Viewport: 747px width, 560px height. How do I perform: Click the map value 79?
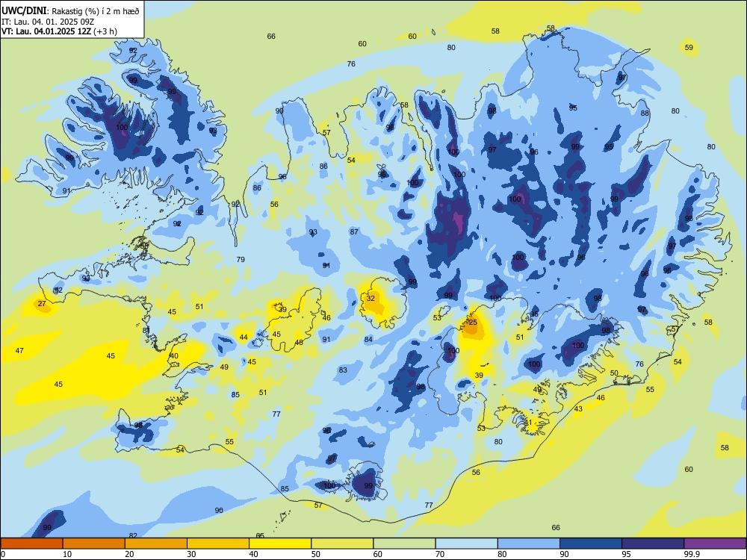241,260
